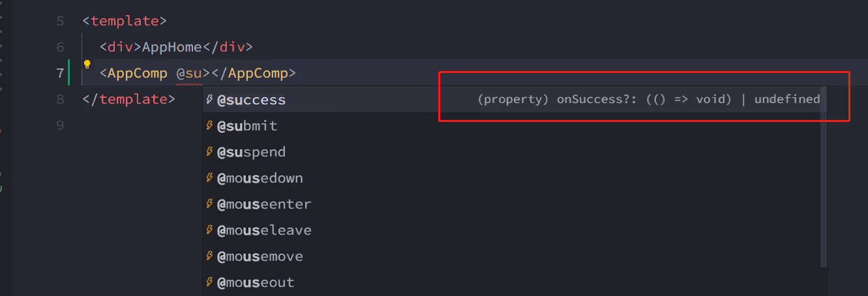The image size is (868, 296).
Task: Place cursor on the @su attribute text
Action: pos(190,73)
